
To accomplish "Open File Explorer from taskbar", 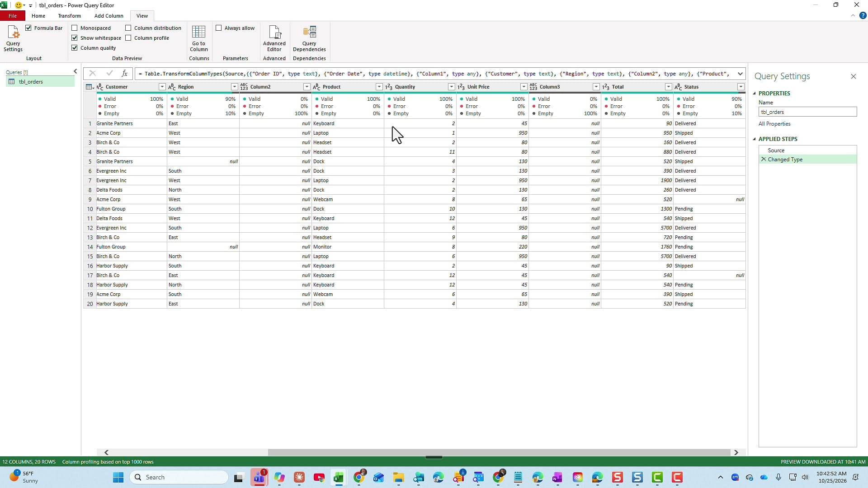I will click(x=398, y=478).
